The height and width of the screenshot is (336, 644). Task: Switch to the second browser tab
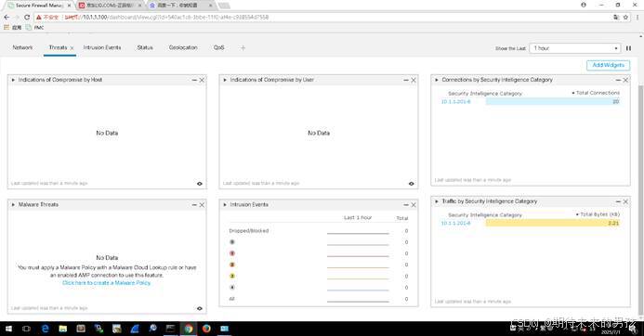110,6
